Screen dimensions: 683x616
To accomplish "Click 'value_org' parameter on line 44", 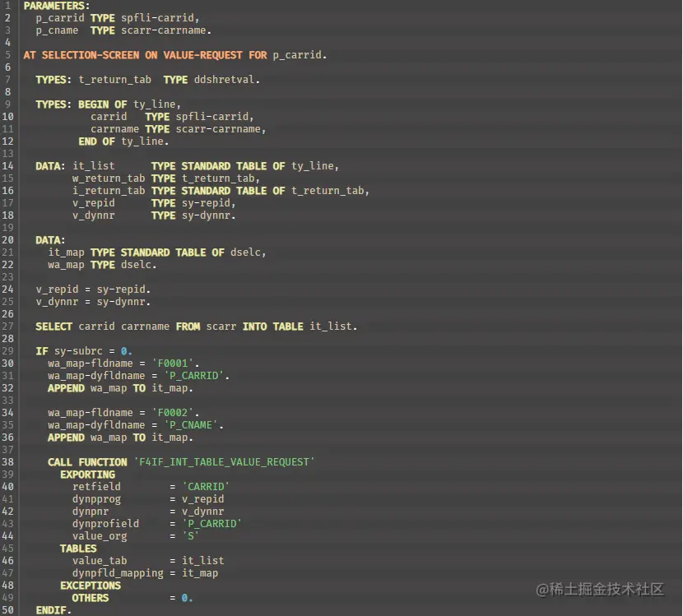I will point(100,536).
